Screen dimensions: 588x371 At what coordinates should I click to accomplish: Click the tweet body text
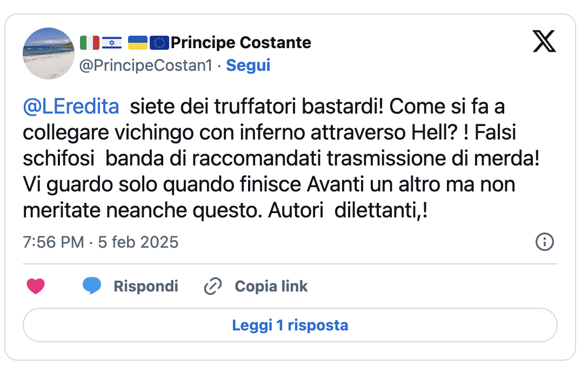[x=281, y=158]
